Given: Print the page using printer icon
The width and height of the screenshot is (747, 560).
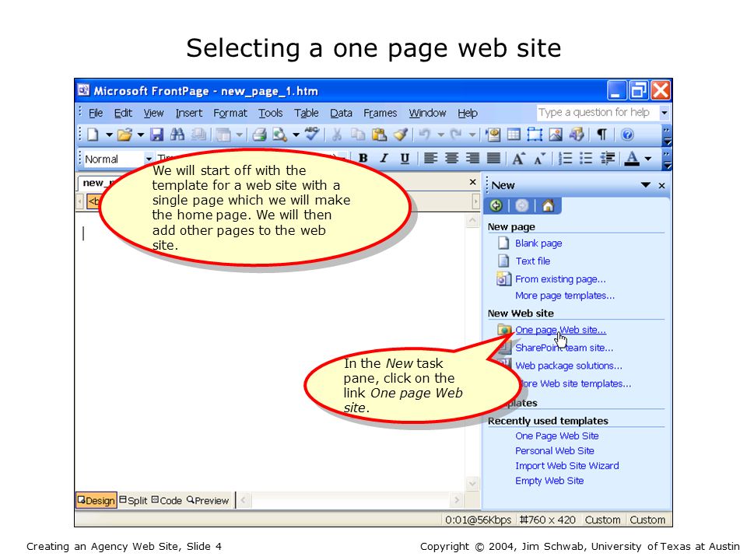Looking at the screenshot, I should pos(260,135).
